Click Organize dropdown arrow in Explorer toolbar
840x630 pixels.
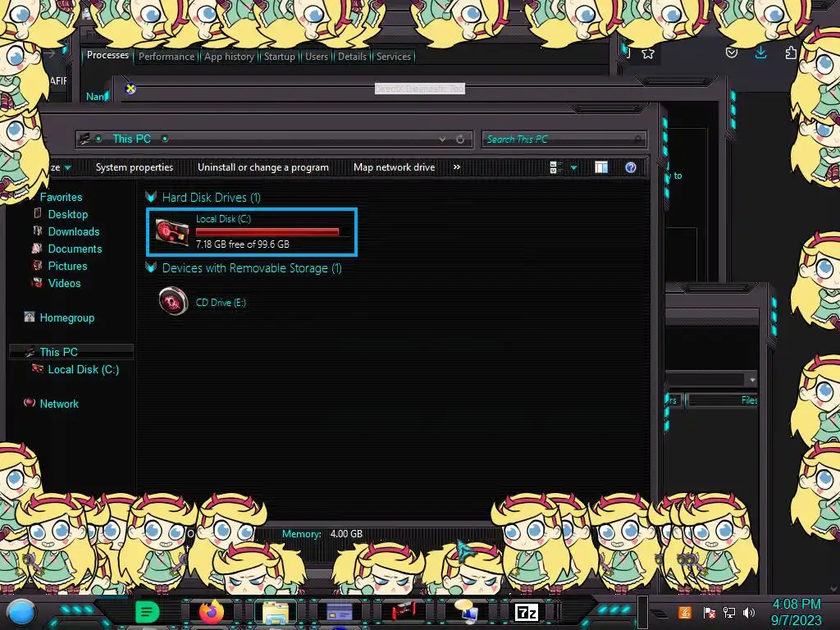click(68, 167)
